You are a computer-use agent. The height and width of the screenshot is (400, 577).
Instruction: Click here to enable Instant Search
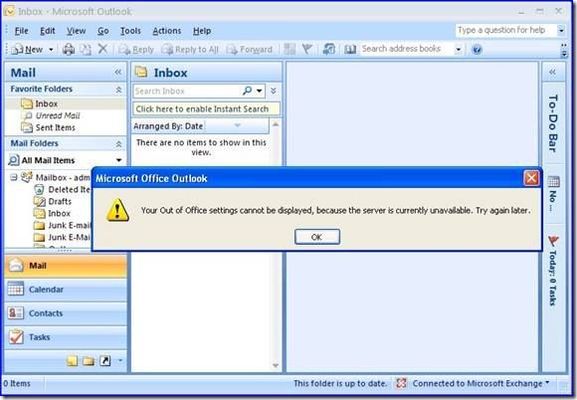pos(206,109)
